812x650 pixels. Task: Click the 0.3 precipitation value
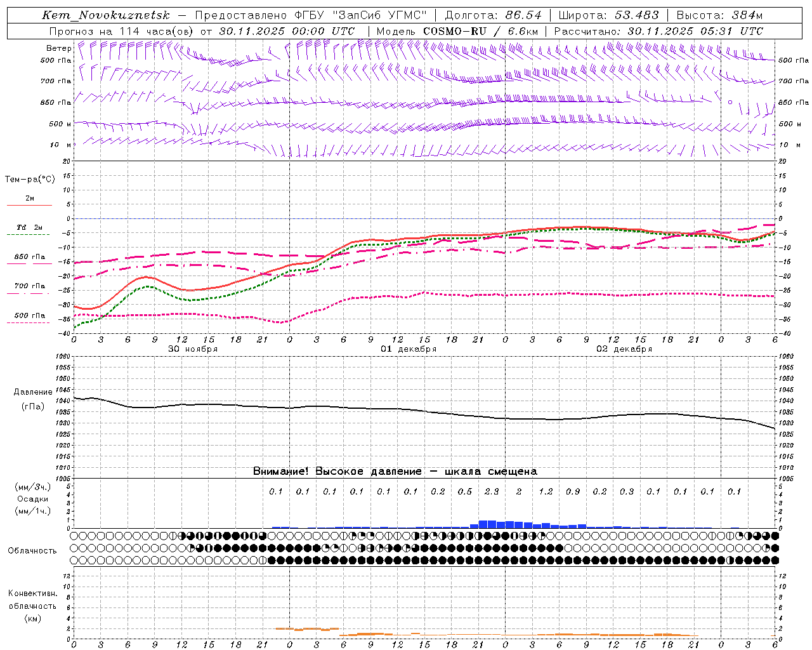coord(627,491)
